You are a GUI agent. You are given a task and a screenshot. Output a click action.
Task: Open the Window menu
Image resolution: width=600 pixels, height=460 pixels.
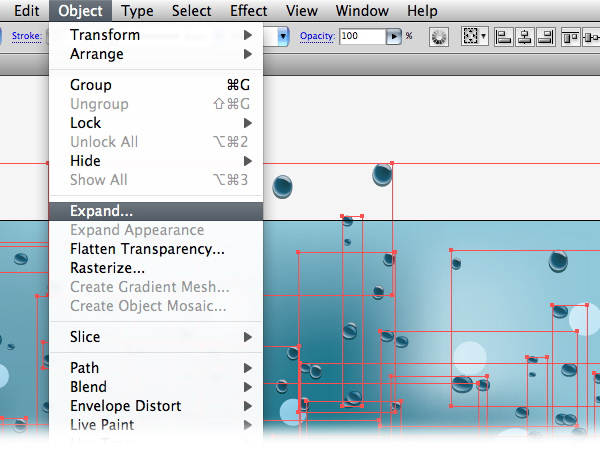[362, 11]
